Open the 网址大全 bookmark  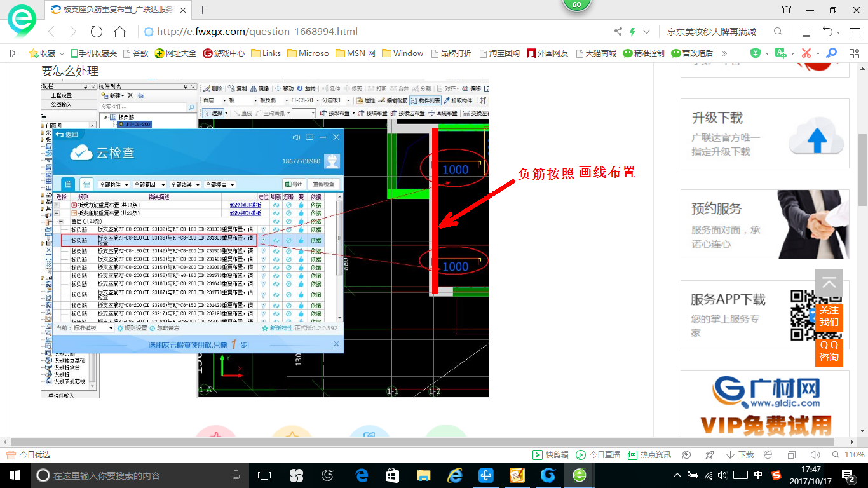(x=176, y=53)
